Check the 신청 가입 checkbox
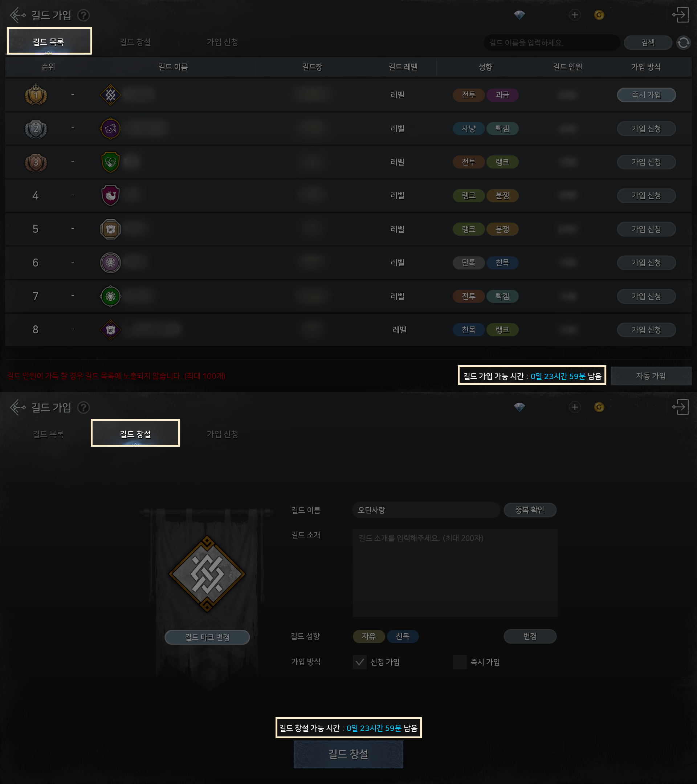Screen dimensions: 697x784 pyautogui.click(x=360, y=662)
